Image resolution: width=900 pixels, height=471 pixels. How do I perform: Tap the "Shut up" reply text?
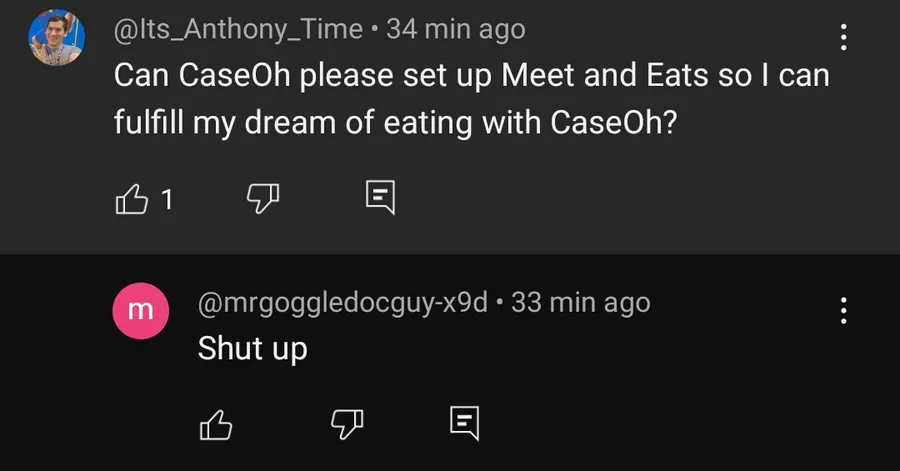[252, 348]
